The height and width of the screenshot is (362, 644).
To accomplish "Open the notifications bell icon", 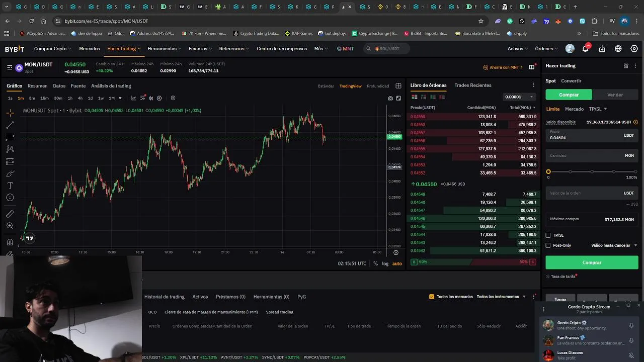I will (x=586, y=49).
